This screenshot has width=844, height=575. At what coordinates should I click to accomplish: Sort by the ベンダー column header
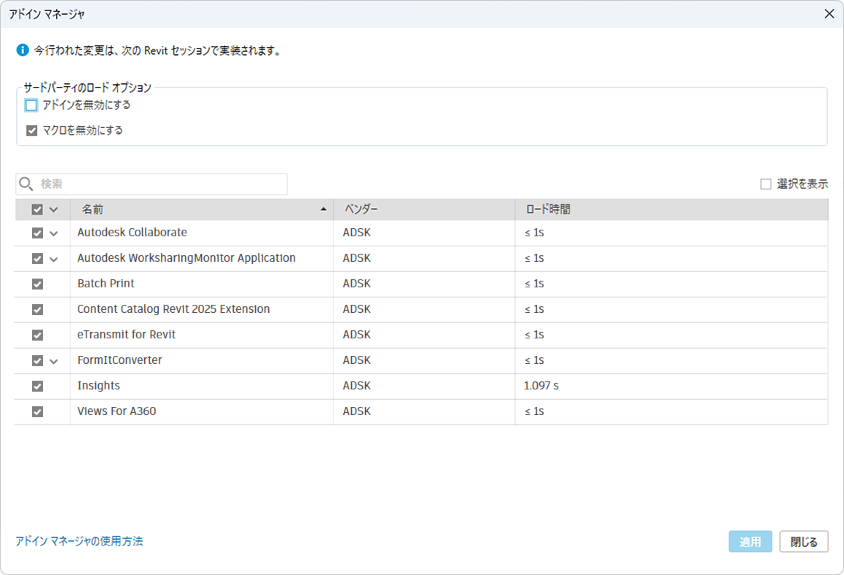(424, 209)
